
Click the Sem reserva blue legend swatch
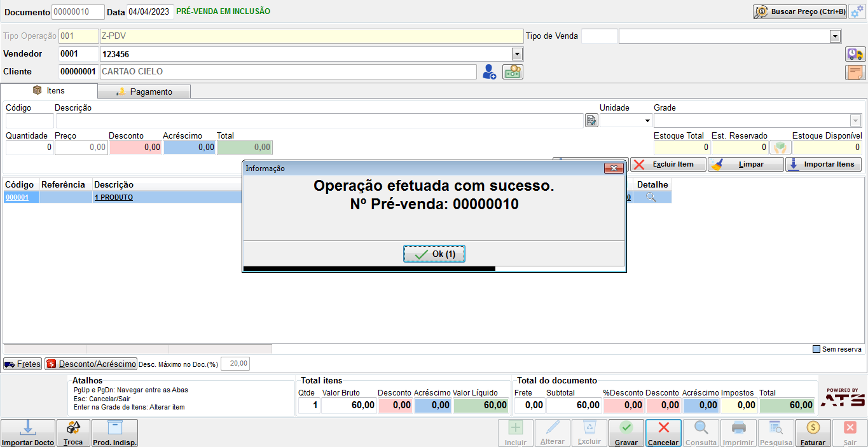coord(816,349)
